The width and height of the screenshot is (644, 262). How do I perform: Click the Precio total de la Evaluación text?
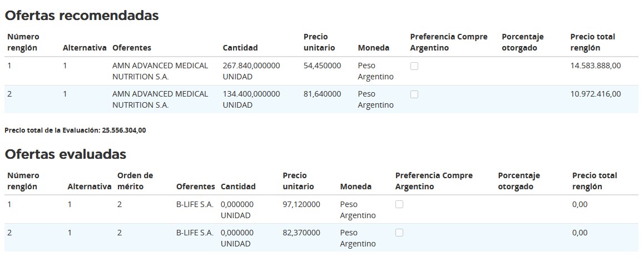[x=75, y=130]
